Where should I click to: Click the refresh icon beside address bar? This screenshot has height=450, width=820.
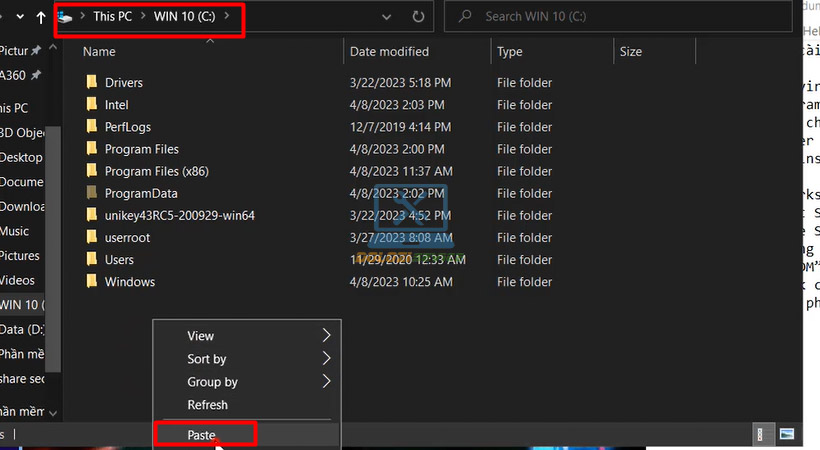(418, 17)
